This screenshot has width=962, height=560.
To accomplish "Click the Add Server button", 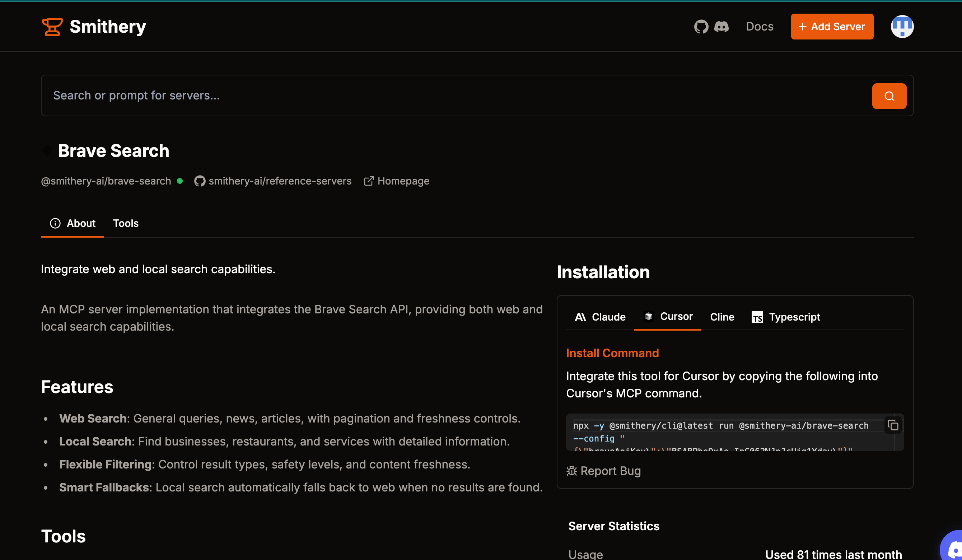I will click(832, 26).
